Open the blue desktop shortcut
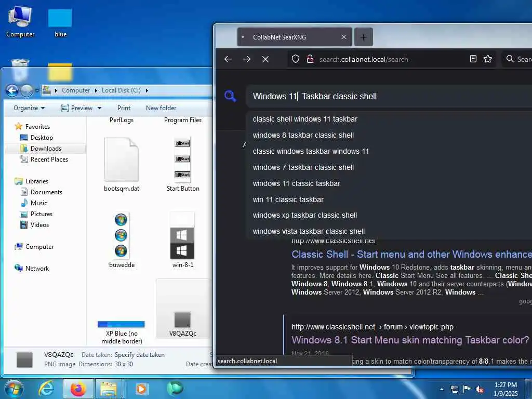 60,22
